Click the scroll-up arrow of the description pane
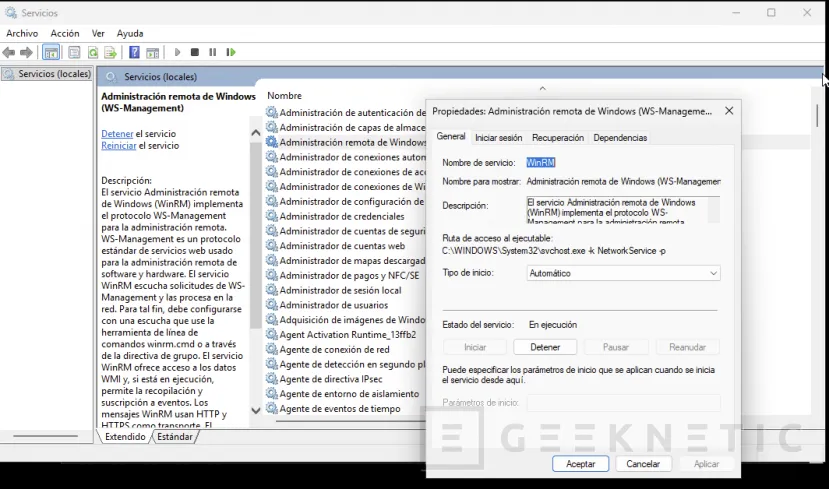The height and width of the screenshot is (489, 829). 256,133
